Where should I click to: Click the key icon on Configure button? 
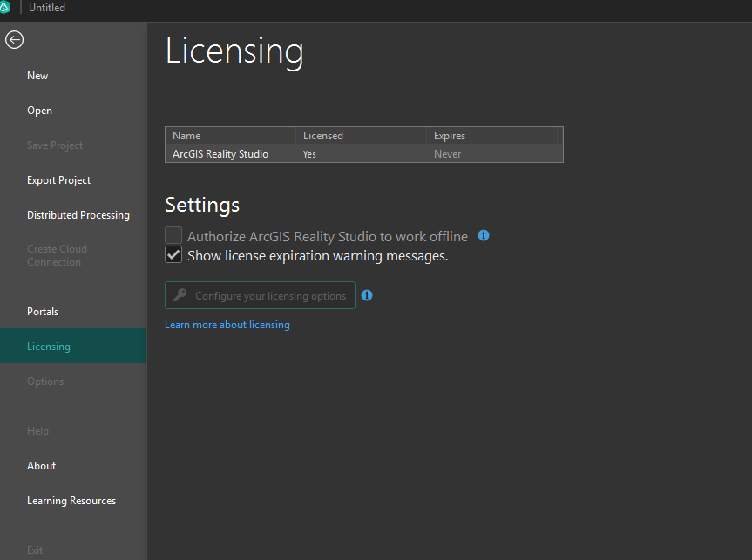[180, 295]
